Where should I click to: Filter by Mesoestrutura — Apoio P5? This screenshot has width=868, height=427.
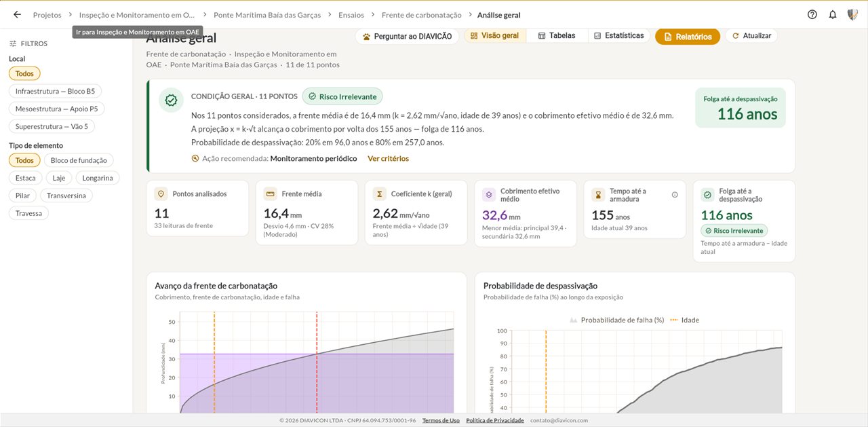tap(57, 109)
